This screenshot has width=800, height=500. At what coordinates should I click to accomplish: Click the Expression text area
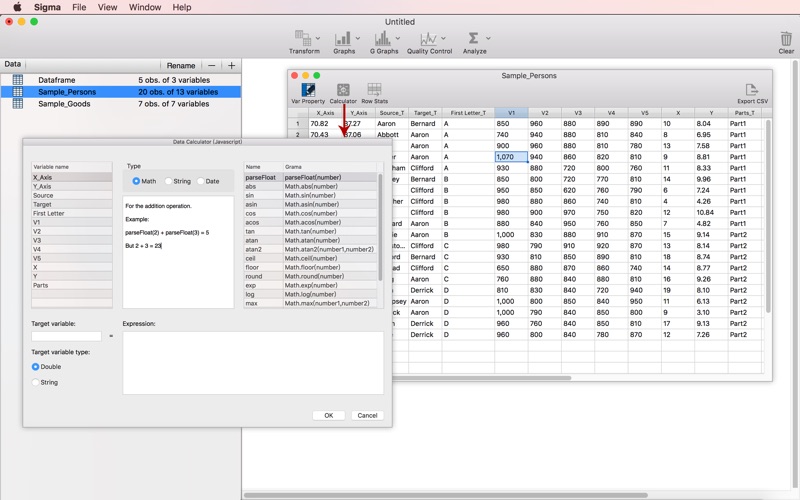point(253,363)
